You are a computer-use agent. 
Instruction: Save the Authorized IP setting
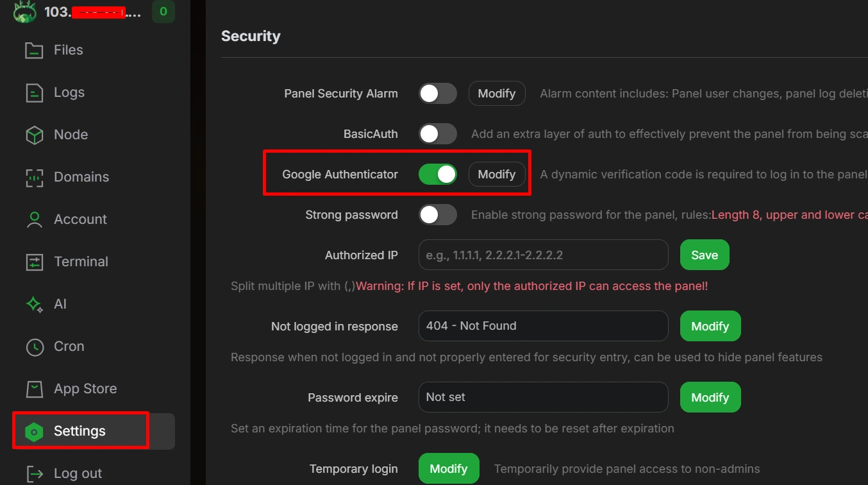click(x=705, y=255)
